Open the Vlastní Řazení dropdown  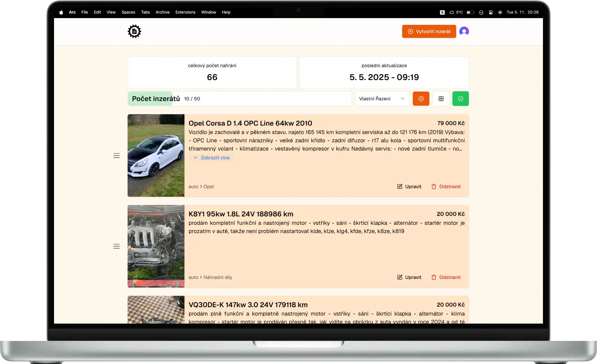point(382,99)
